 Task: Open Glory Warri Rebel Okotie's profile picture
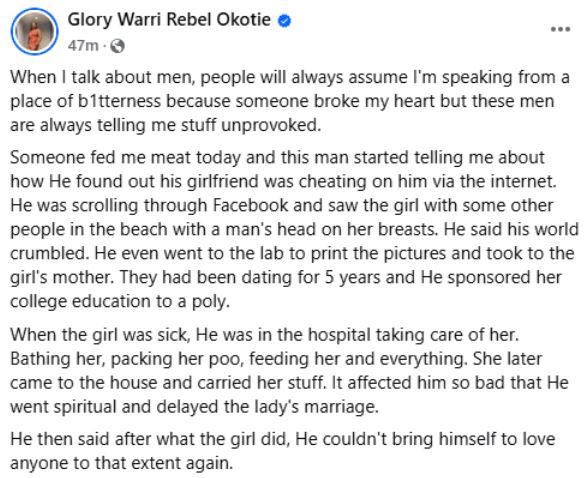[x=35, y=31]
